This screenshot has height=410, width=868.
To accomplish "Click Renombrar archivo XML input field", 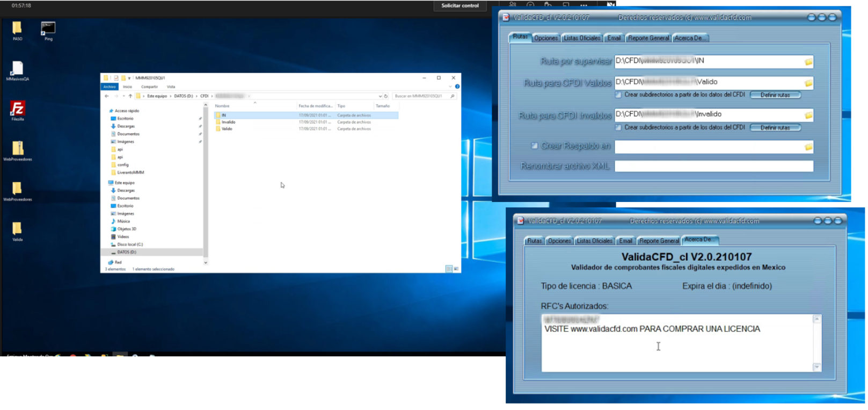I will pyautogui.click(x=713, y=166).
